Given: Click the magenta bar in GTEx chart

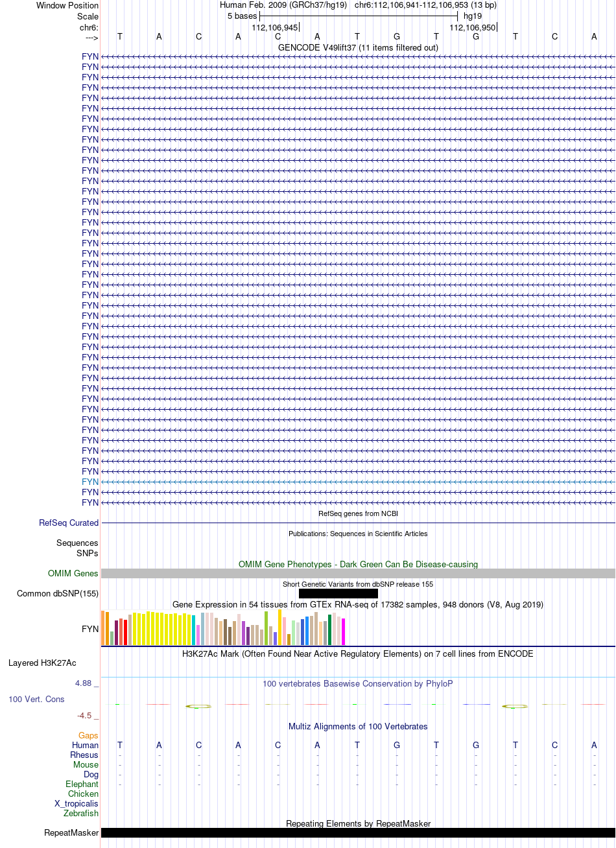Looking at the screenshot, I should coord(344,632).
